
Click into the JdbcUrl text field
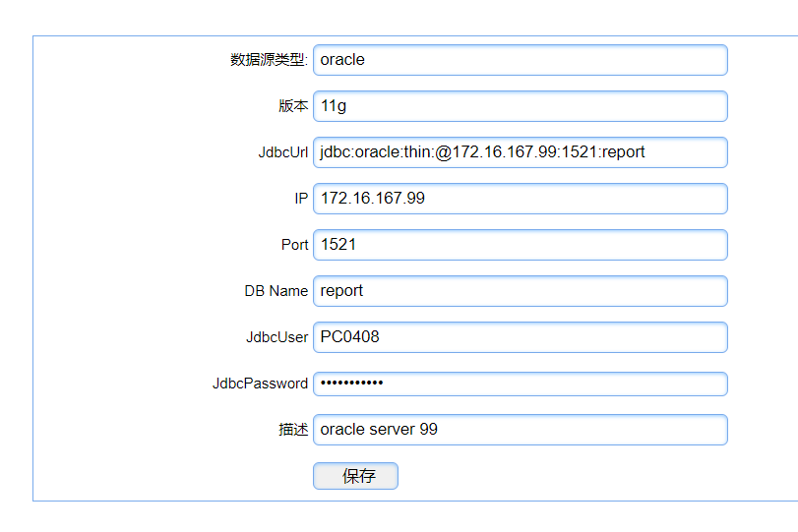520,152
